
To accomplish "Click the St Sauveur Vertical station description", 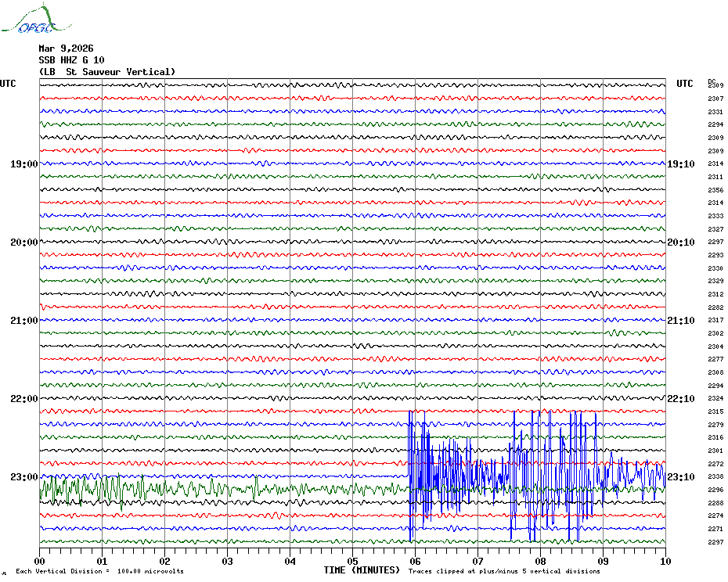I will pos(107,72).
